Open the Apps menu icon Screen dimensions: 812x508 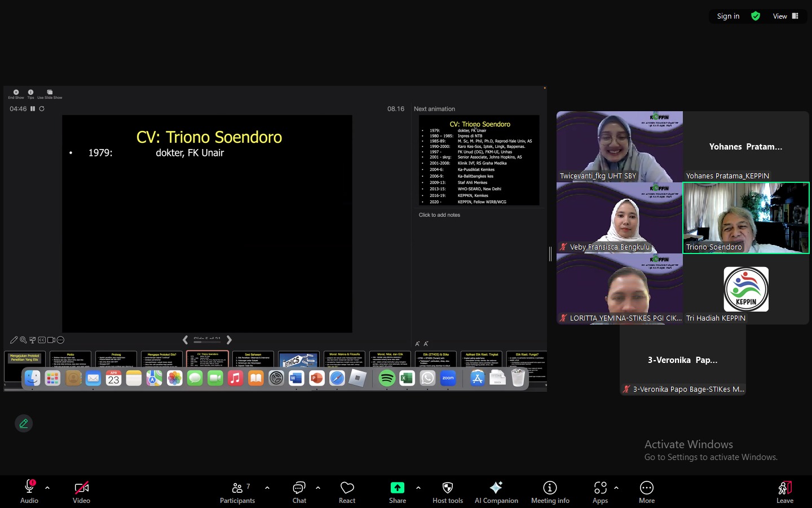600,492
